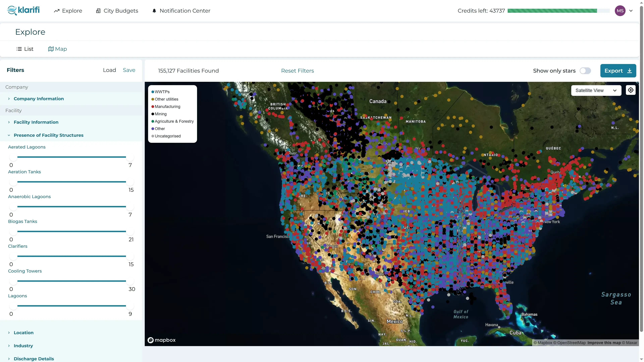Click the Anaerobic Lagoons slider track
Image resolution: width=644 pixels, height=362 pixels.
click(71, 207)
